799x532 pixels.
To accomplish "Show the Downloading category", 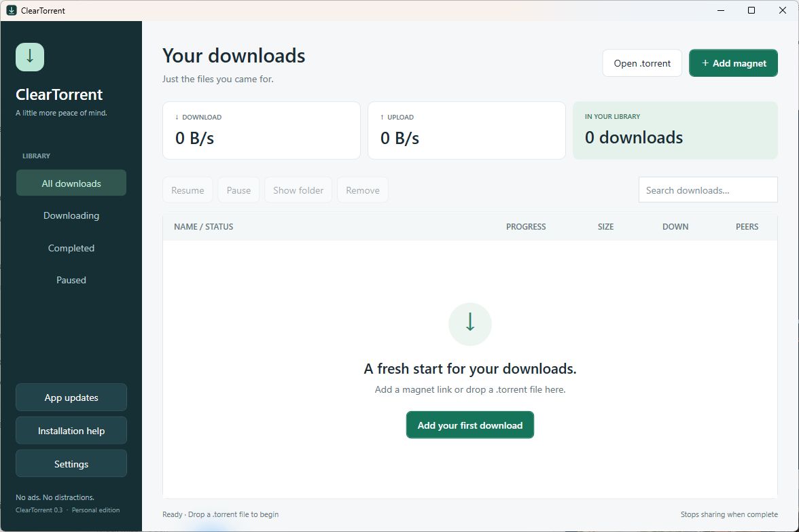I will click(71, 215).
